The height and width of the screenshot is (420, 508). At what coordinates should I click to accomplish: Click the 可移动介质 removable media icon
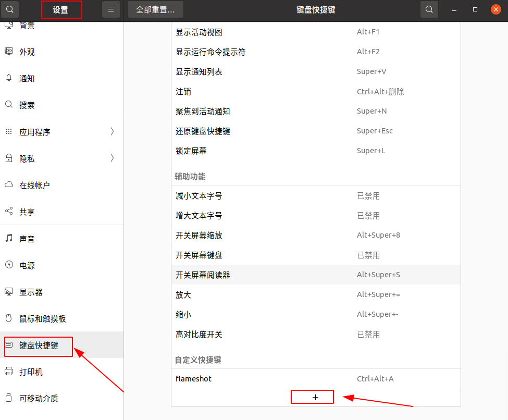[9, 398]
